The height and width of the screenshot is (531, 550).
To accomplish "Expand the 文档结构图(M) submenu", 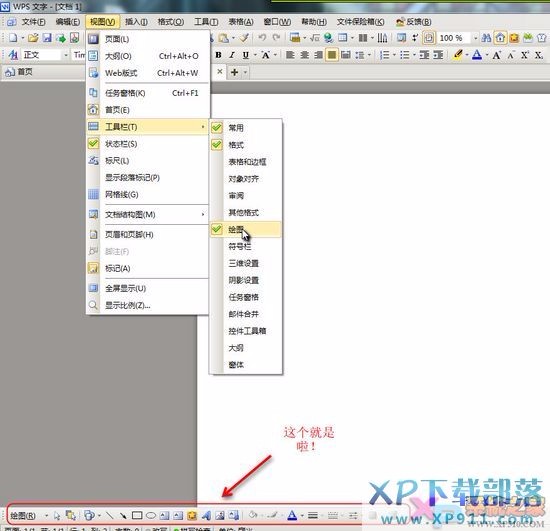I will 147,214.
